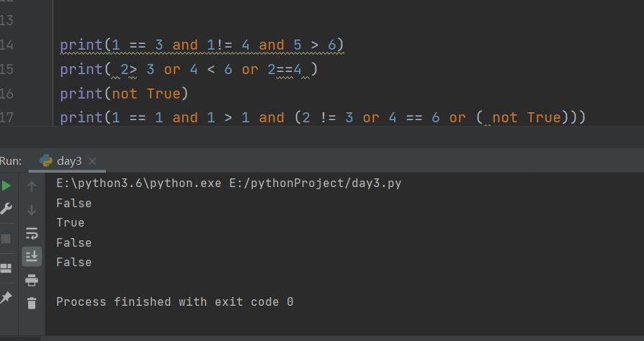
Task: Click code line 17 starting print(1 == 1
Action: [323, 118]
